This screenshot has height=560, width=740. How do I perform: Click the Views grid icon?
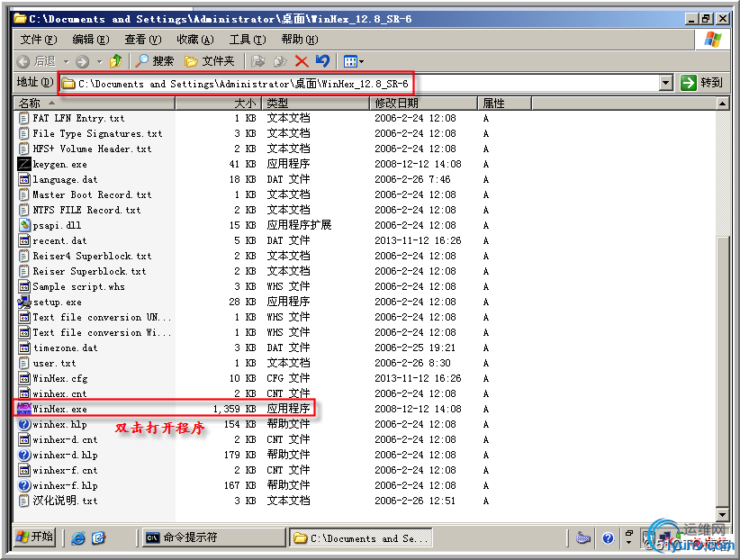350,61
